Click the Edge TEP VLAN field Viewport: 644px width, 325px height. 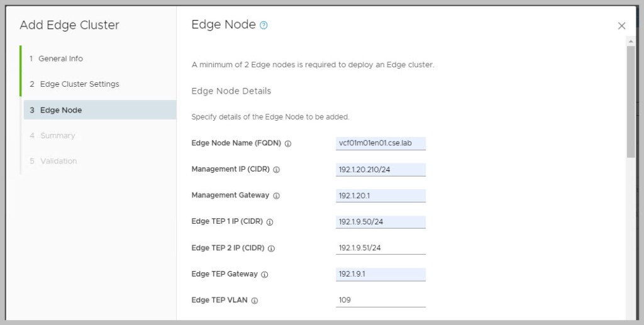click(380, 300)
